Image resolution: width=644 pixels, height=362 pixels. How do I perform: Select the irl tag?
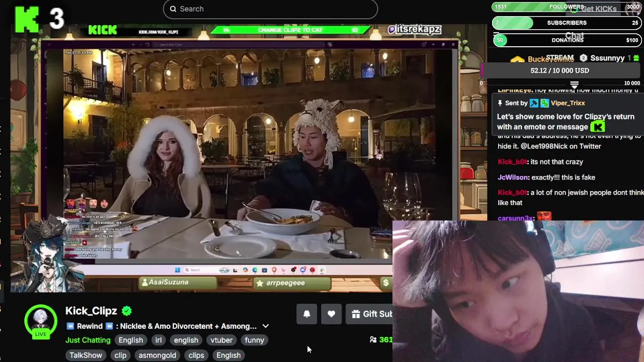(158, 340)
